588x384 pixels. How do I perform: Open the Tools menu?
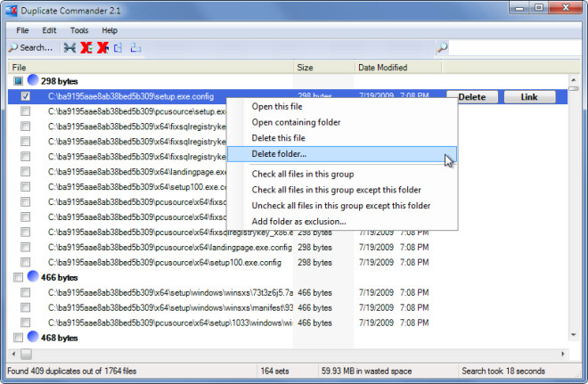coord(79,30)
